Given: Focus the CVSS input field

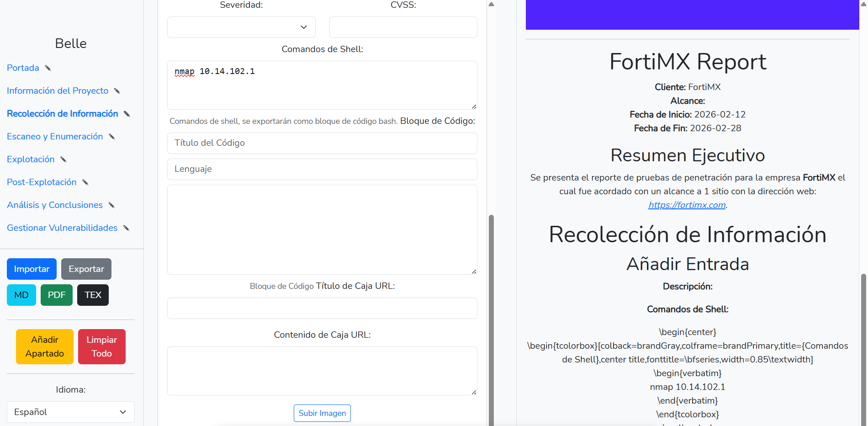Looking at the screenshot, I should pos(403,27).
